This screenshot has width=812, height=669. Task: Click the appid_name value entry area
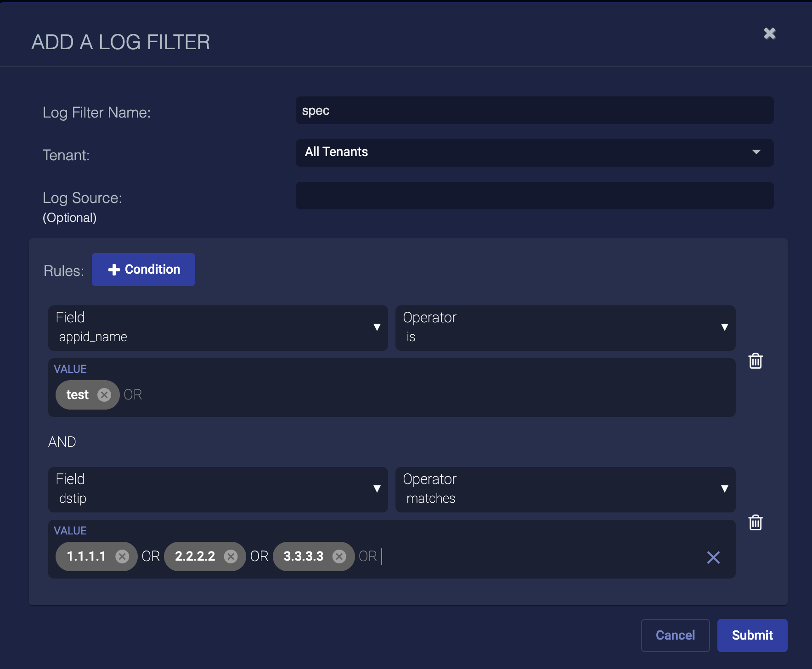(x=413, y=395)
